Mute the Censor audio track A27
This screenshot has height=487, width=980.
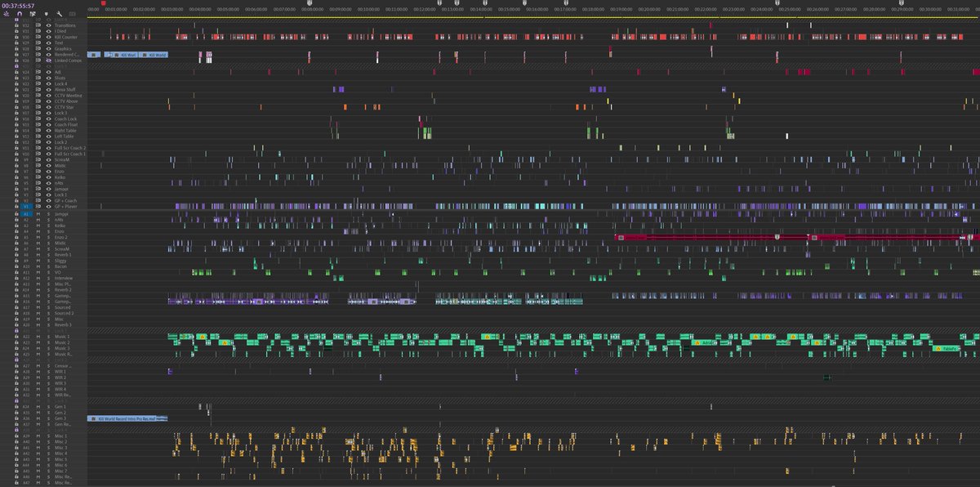[38, 365]
